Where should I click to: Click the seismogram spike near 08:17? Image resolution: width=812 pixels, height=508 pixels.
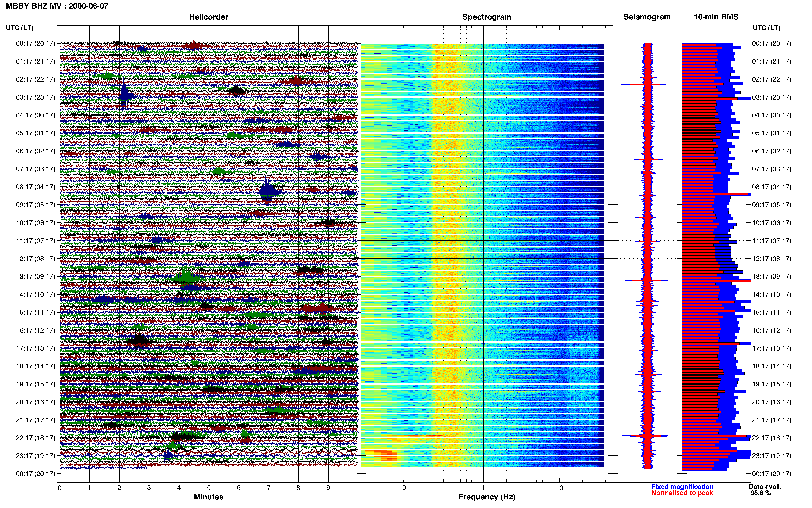647,195
